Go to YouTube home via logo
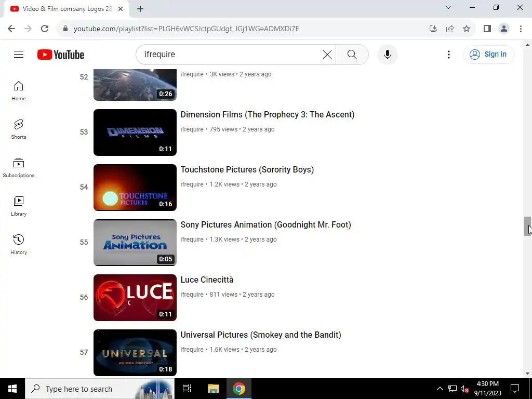Screen dimensions: 532x399 tap(61, 55)
